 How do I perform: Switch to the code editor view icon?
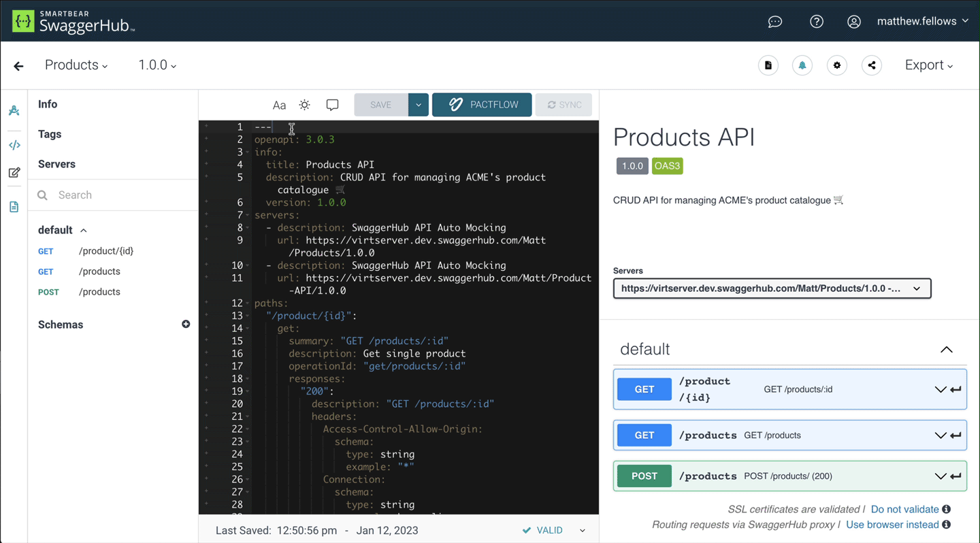click(14, 144)
